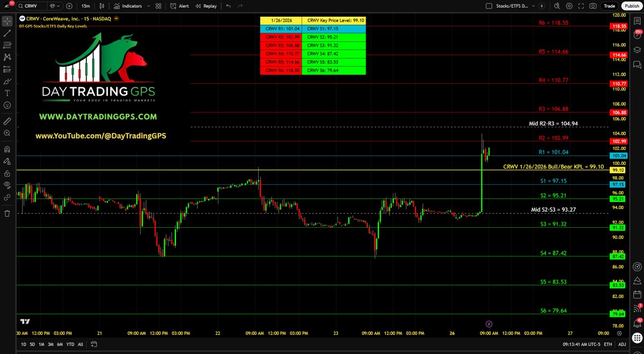Screen dimensions: 644x354
Task: Select the crosshair cursor tool
Action: (x=6, y=21)
